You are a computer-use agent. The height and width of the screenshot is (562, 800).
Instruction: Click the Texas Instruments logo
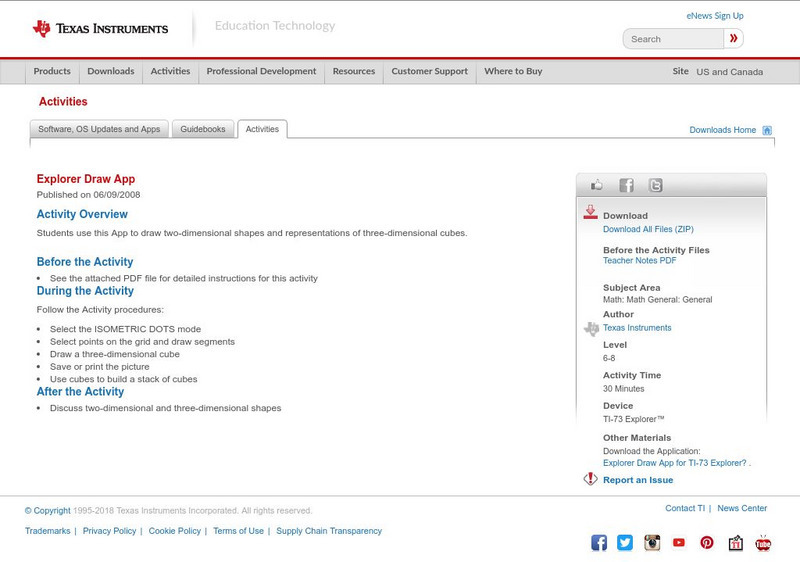coord(101,29)
